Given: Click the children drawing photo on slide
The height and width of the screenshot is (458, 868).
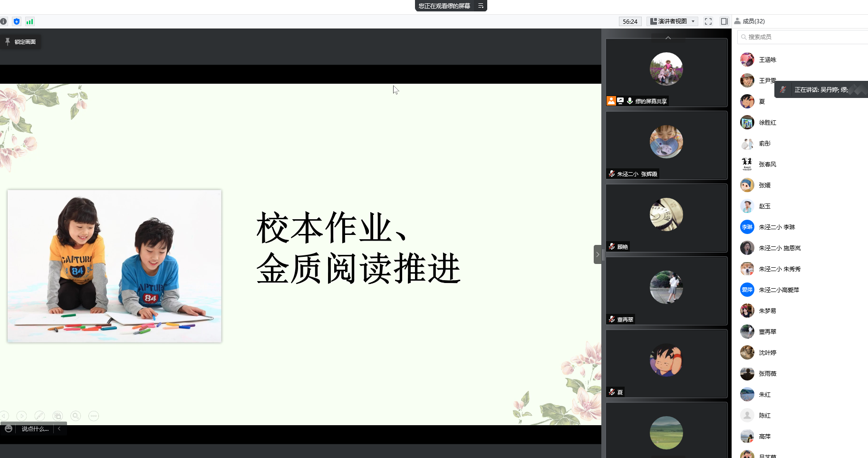Looking at the screenshot, I should point(115,266).
